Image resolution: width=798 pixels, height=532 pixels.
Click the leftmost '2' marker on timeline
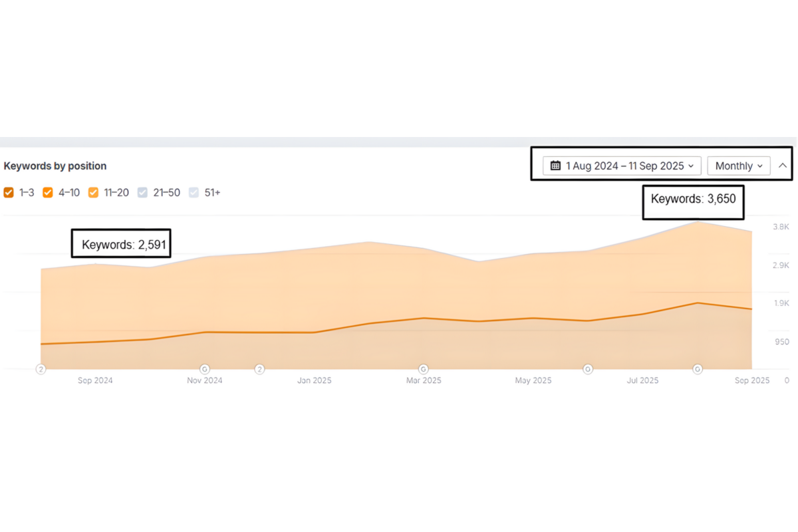click(x=41, y=369)
